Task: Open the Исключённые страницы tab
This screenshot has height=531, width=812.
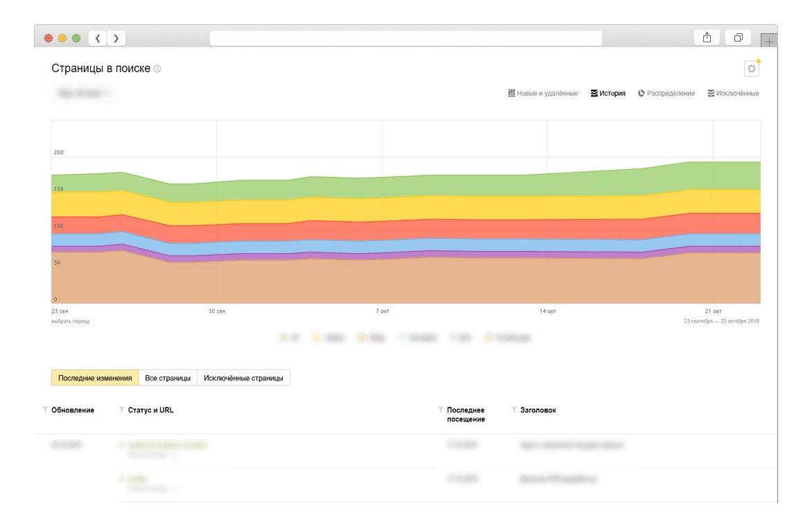Action: (243, 378)
